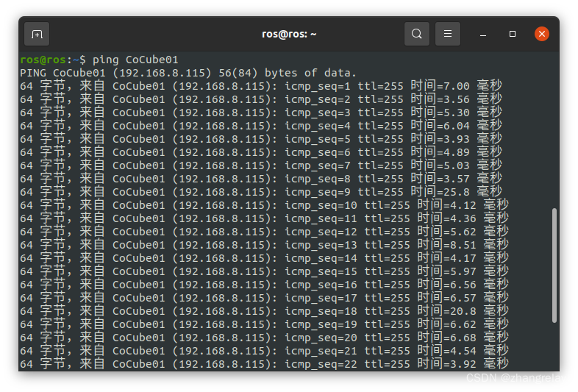Click the 56(84) bytes of data text

288,73
